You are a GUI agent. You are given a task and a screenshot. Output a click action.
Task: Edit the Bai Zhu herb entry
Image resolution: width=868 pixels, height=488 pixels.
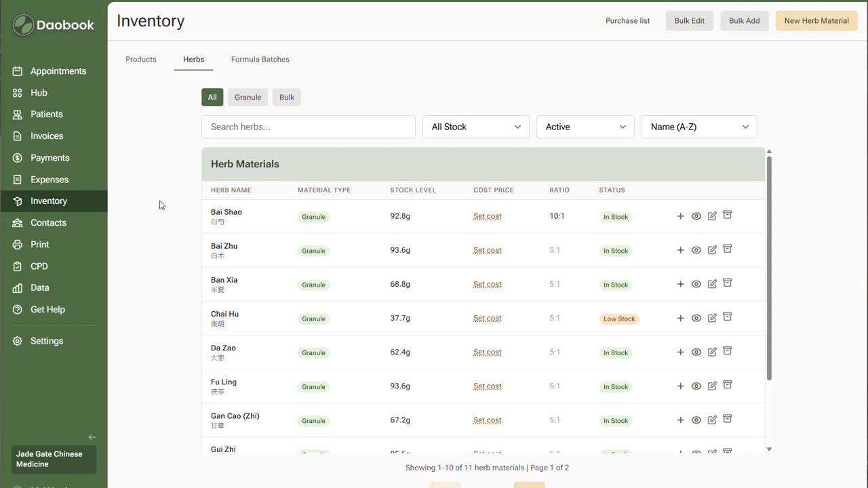pos(712,250)
